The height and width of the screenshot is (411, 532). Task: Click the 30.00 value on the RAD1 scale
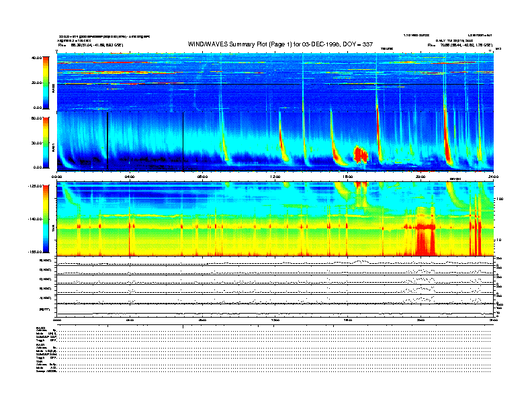(x=36, y=143)
